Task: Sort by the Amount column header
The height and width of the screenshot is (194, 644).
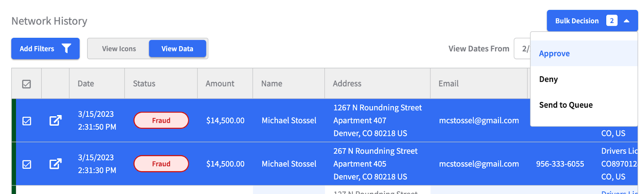Action: pyautogui.click(x=220, y=83)
